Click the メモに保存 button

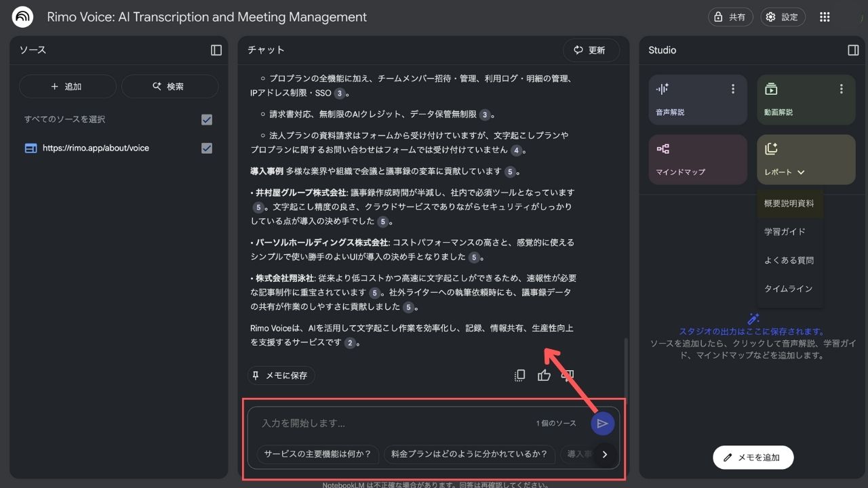coord(281,375)
